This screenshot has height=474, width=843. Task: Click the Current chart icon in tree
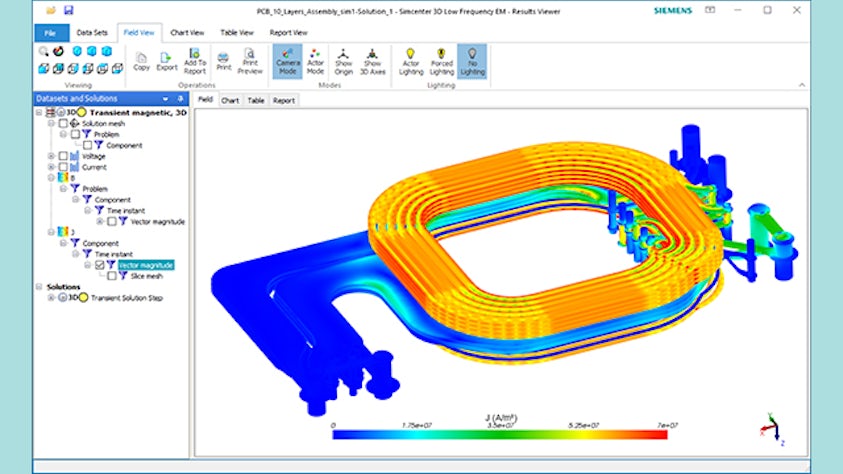75,167
